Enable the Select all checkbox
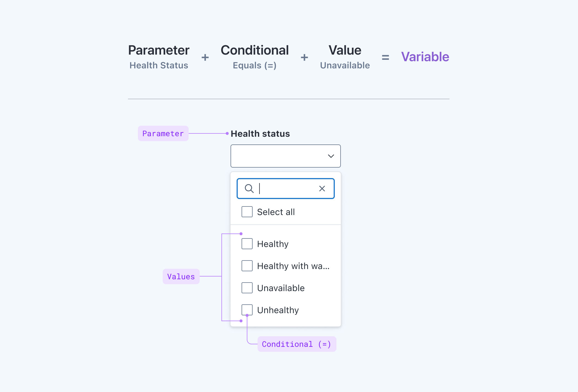Image resolution: width=578 pixels, height=392 pixels. [x=247, y=212]
